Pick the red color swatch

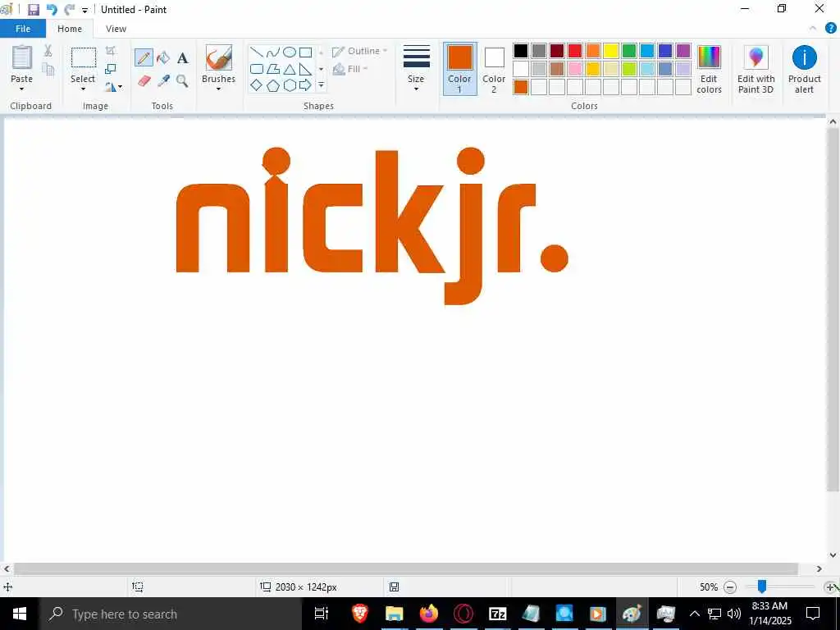tap(575, 51)
